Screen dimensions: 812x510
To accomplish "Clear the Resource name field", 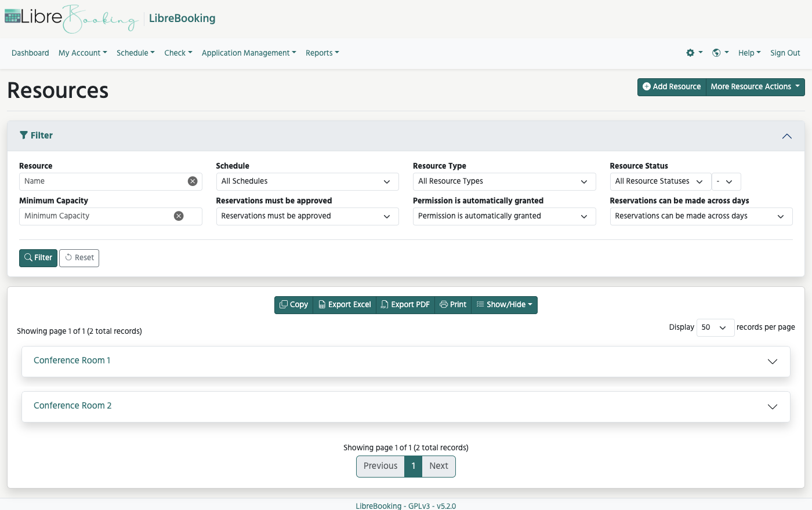I will (x=193, y=181).
